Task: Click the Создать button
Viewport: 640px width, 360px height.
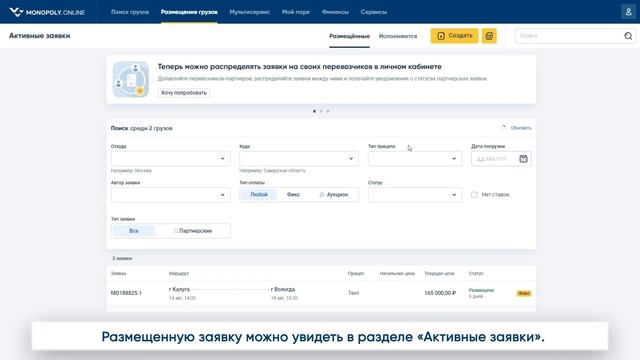Action: click(454, 36)
